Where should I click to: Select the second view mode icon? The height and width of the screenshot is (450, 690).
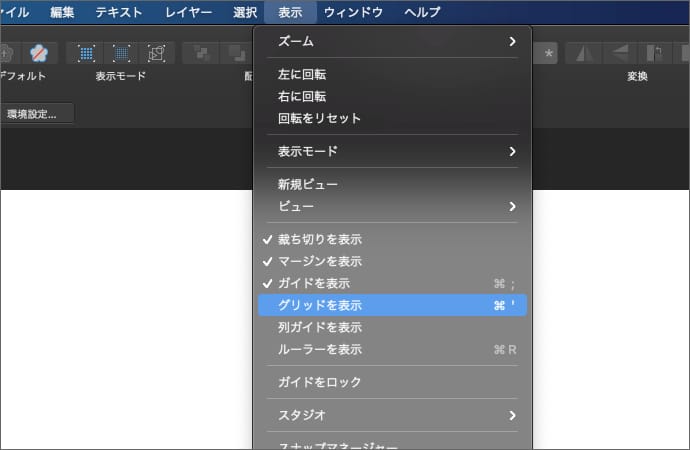(122, 53)
